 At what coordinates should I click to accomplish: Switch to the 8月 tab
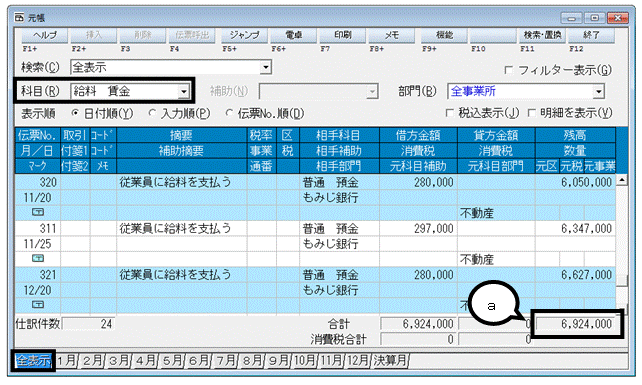[252, 361]
